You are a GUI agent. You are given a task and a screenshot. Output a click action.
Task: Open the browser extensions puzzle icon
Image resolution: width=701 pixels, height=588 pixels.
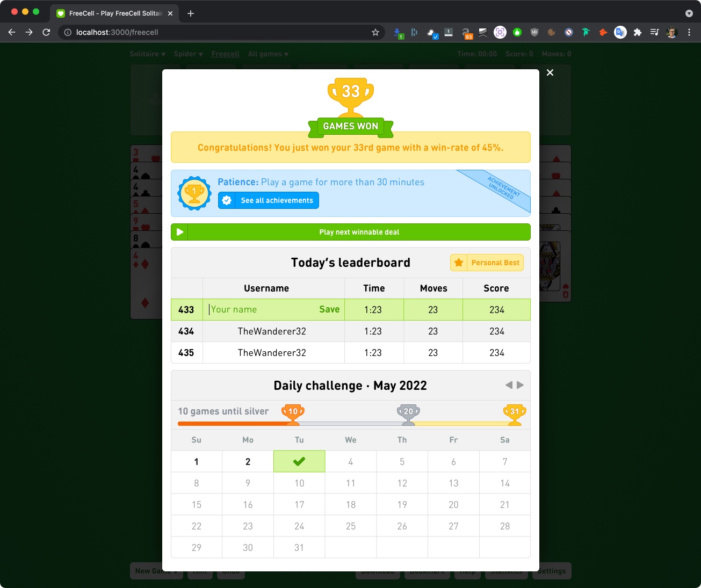click(637, 32)
